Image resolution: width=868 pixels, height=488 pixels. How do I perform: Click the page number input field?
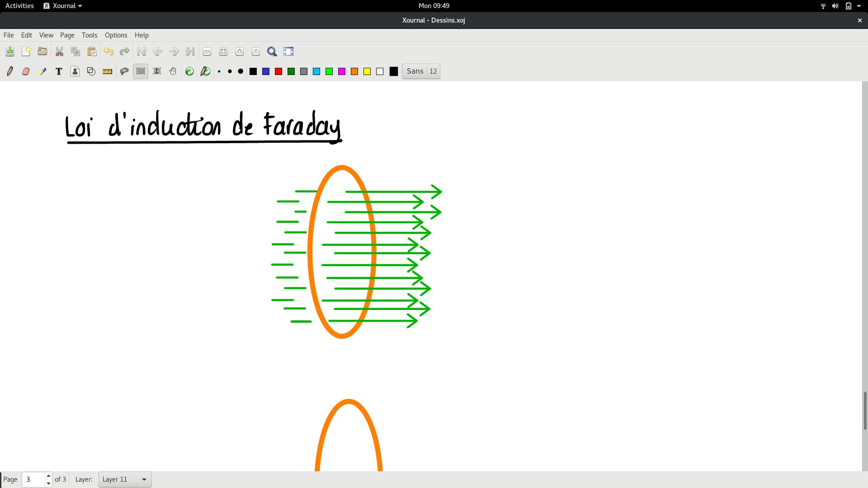pos(33,479)
